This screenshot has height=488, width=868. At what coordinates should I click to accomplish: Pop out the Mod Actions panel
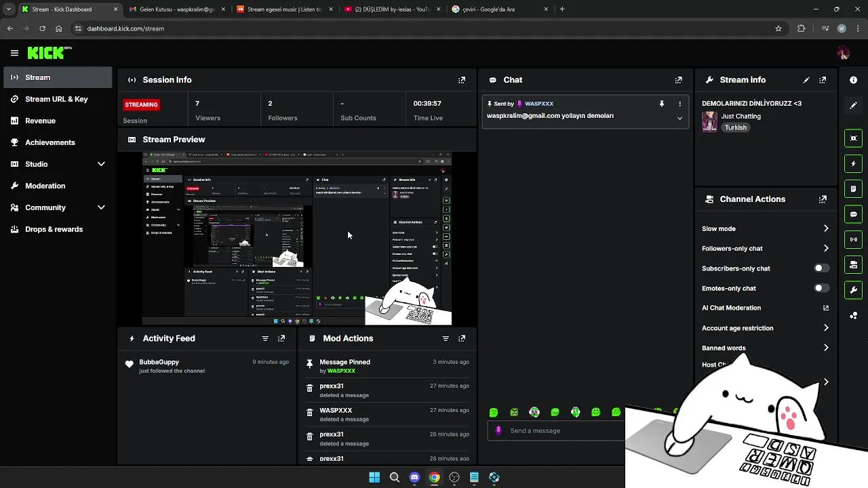coord(462,338)
